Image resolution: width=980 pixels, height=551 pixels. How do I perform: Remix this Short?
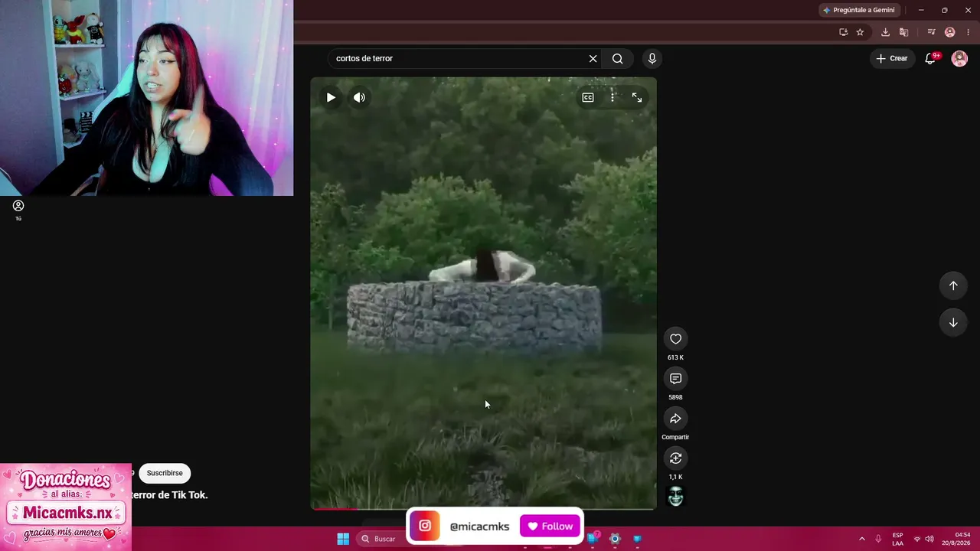(x=675, y=458)
